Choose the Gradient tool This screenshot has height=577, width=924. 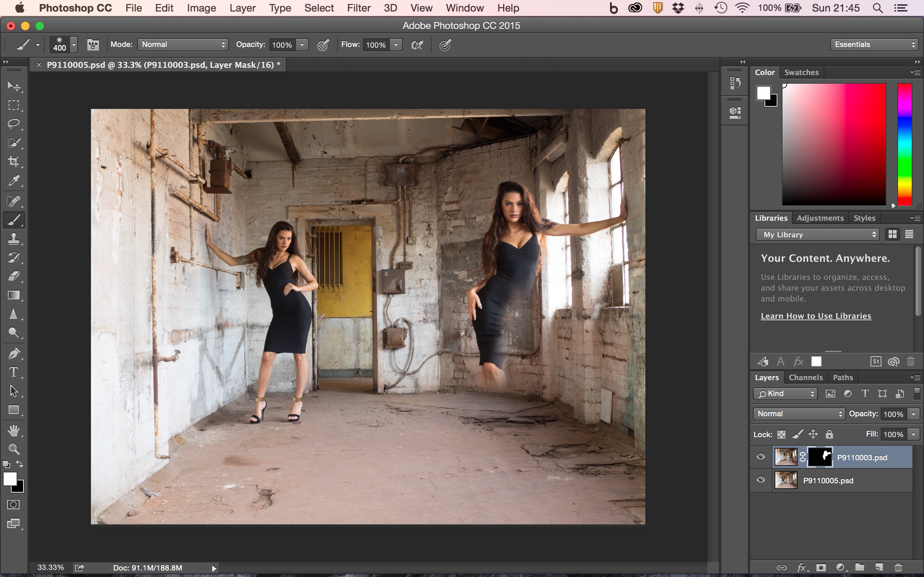coord(14,295)
